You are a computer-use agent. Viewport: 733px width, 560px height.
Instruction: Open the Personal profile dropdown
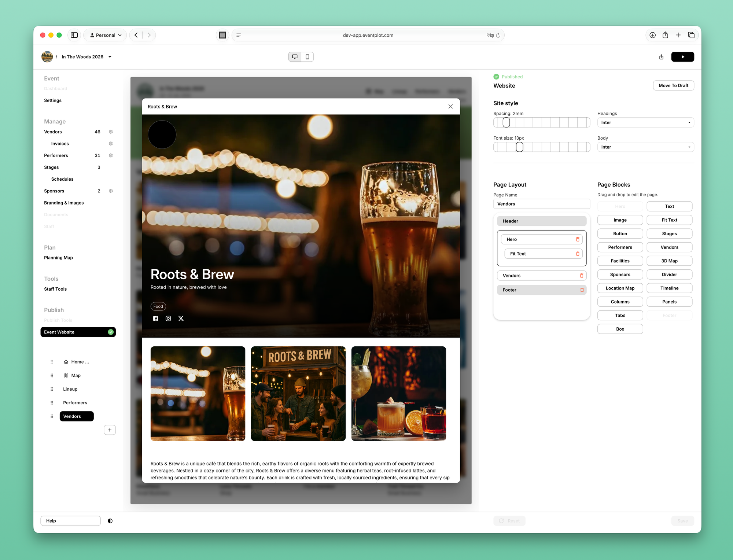click(x=106, y=35)
